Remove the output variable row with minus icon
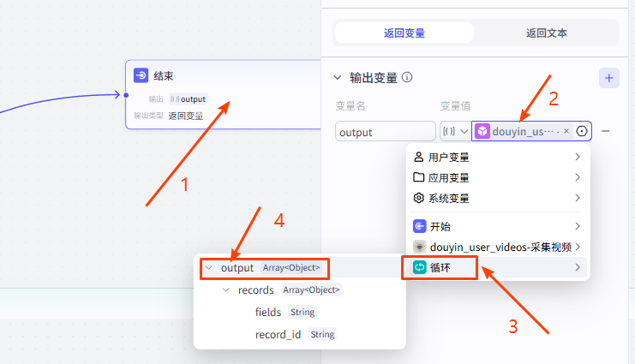The image size is (635, 364). point(606,131)
